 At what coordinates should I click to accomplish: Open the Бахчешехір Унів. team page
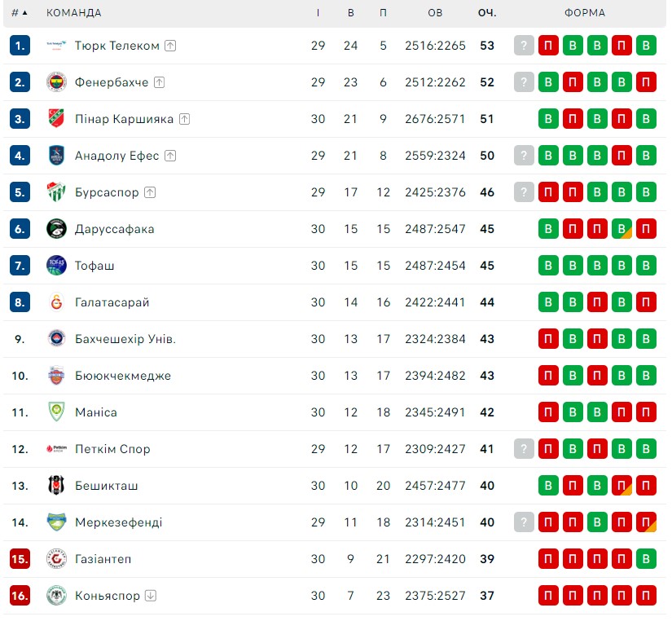125,339
